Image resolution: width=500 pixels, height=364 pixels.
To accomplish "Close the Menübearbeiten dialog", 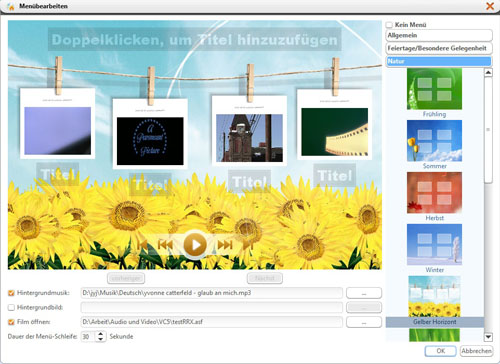I will (x=490, y=6).
